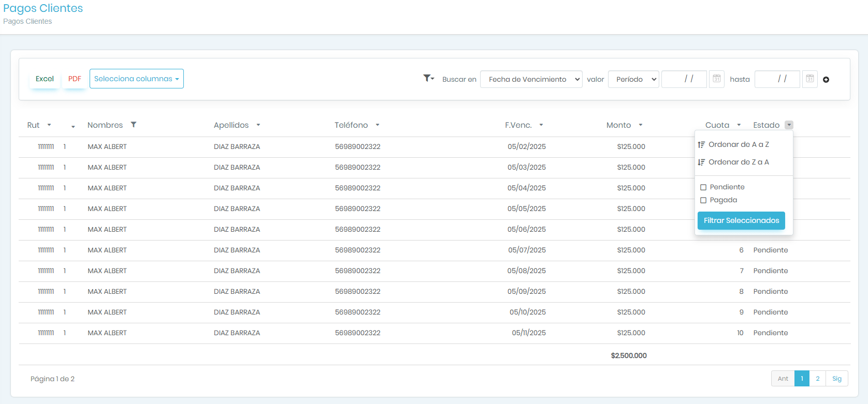The height and width of the screenshot is (404, 868).
Task: Go to previous page with Ant
Action: (783, 379)
